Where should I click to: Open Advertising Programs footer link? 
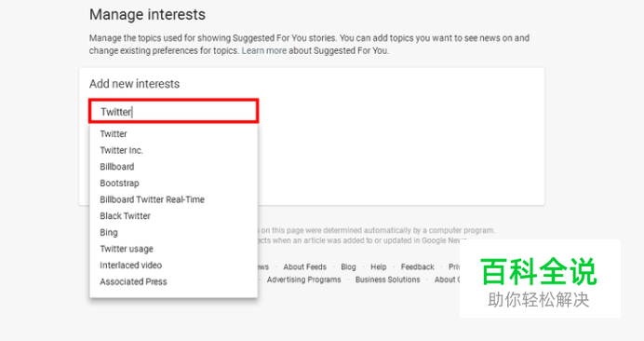[x=304, y=280]
